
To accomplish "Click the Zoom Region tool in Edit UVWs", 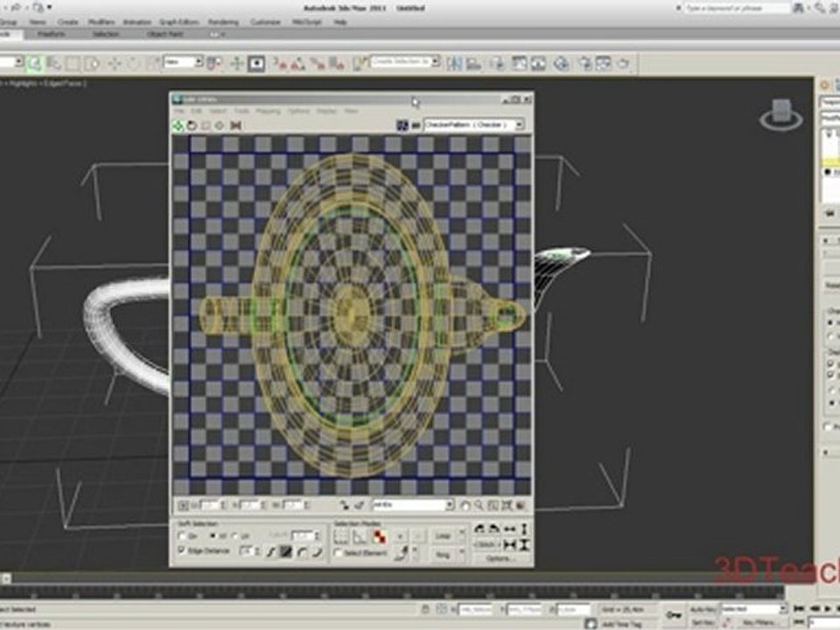I will pyautogui.click(x=493, y=505).
